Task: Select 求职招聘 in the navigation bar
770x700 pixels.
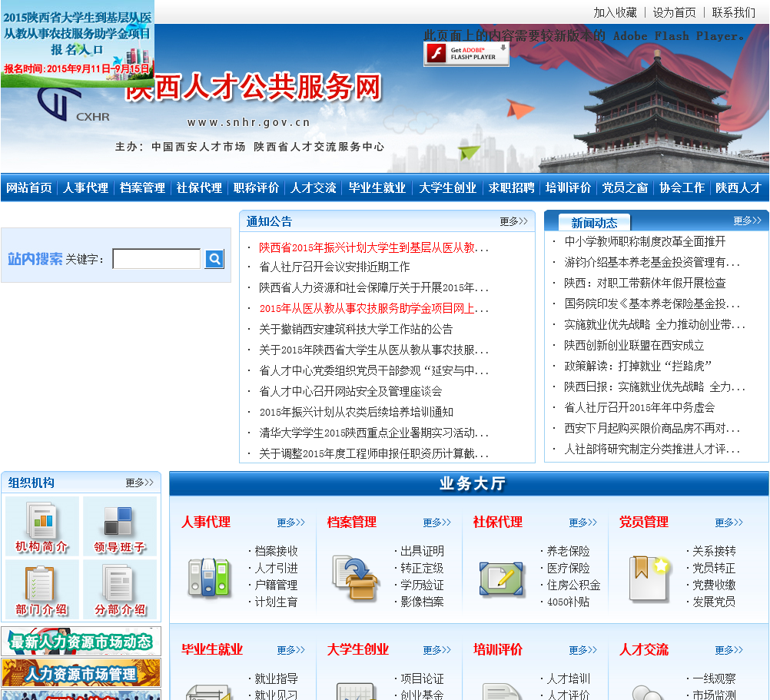Action: coord(511,187)
